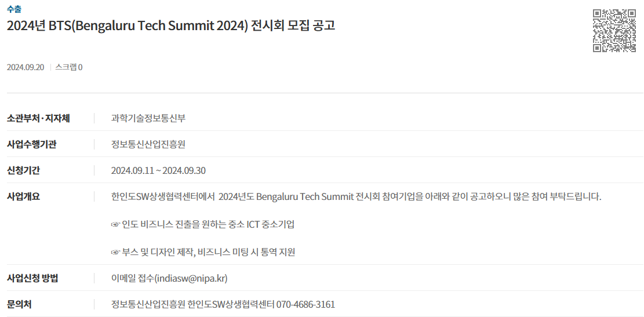Screen dimensions: 644x317
Task: Click the posting date 2024.09.20
Action: (x=26, y=67)
